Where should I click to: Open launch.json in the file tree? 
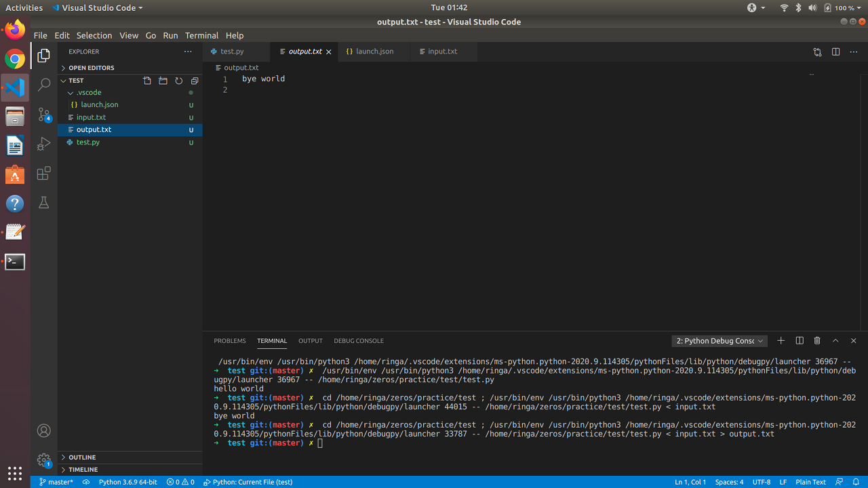(130, 105)
